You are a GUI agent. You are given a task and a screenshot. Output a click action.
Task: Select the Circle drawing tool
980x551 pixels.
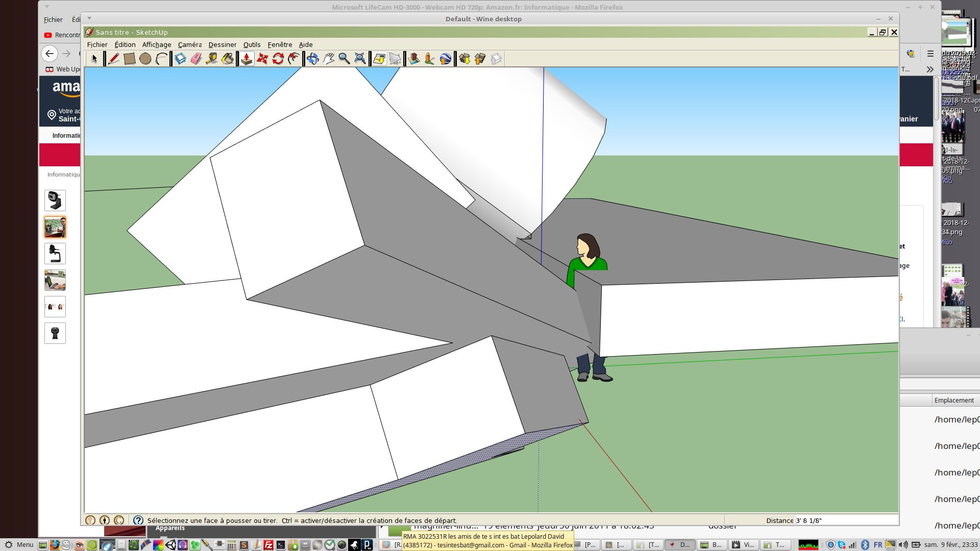pos(145,59)
